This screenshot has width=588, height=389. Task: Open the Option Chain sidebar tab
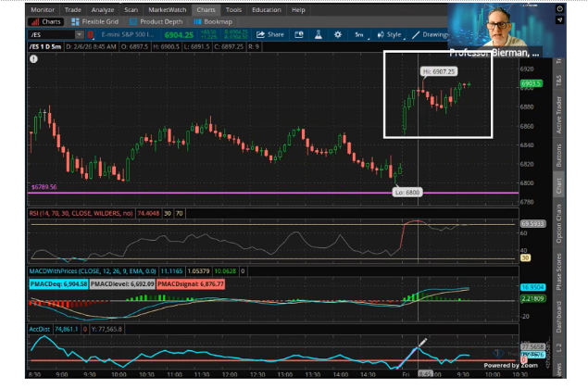click(x=558, y=223)
